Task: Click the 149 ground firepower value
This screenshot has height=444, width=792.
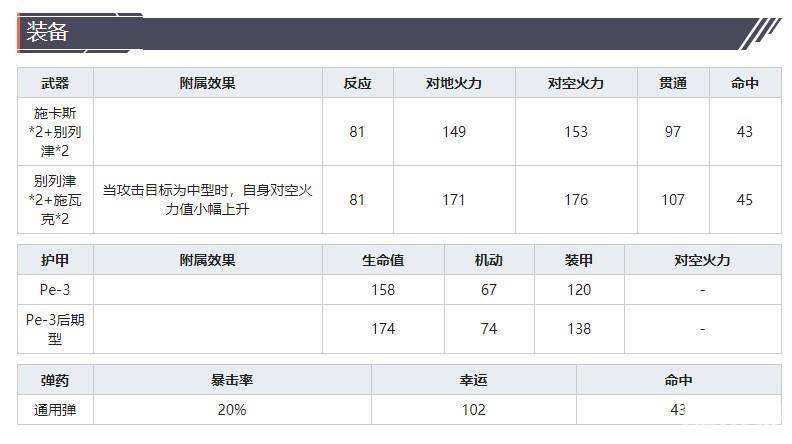Action: 454,131
